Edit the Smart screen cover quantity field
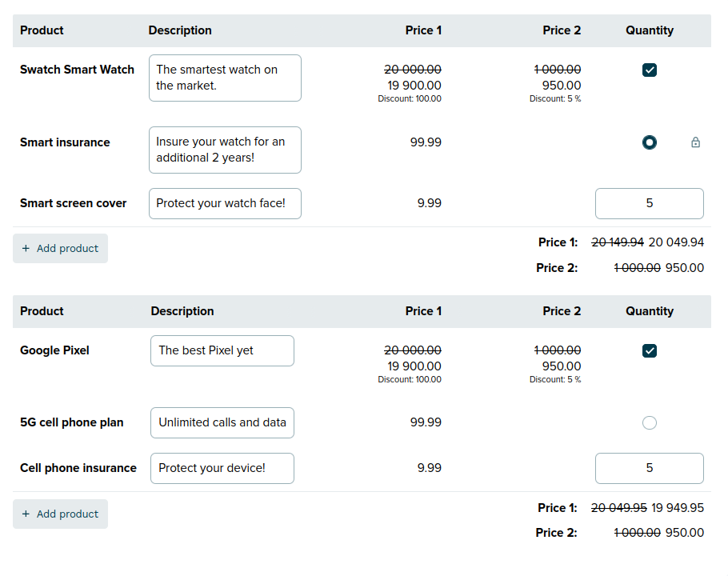Image resolution: width=728 pixels, height=576 pixels. (649, 203)
